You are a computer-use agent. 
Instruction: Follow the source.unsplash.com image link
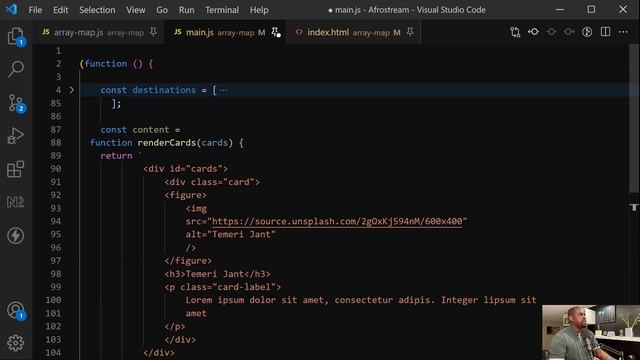337,221
